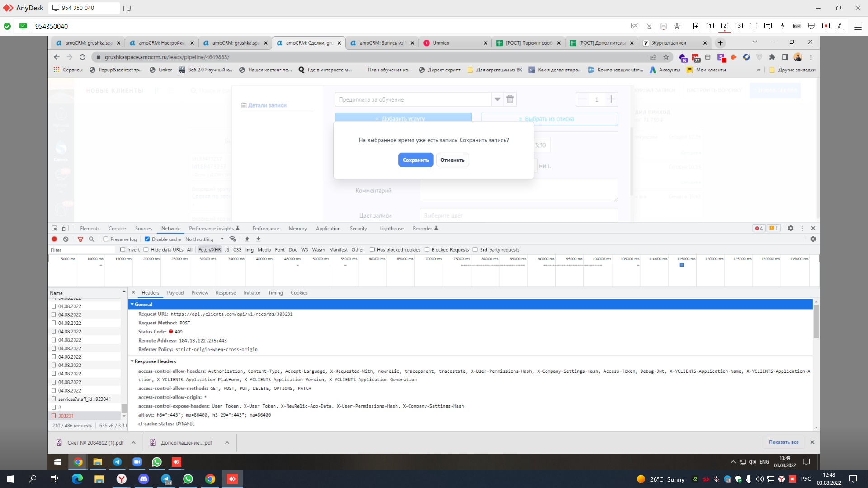Click the Import HAR file upload icon
The image size is (868, 488).
247,239
